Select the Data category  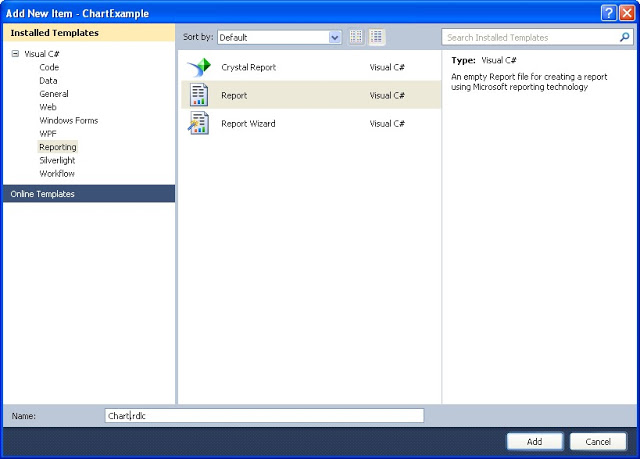[x=48, y=81]
